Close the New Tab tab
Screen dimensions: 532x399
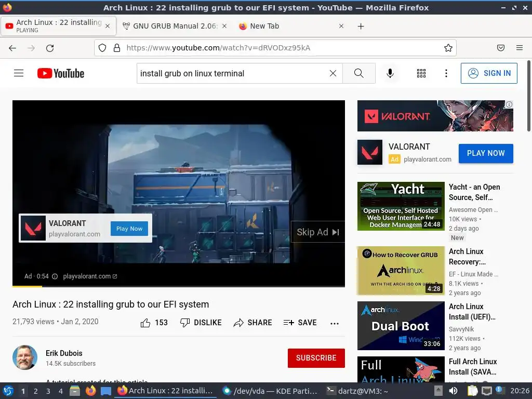[341, 26]
